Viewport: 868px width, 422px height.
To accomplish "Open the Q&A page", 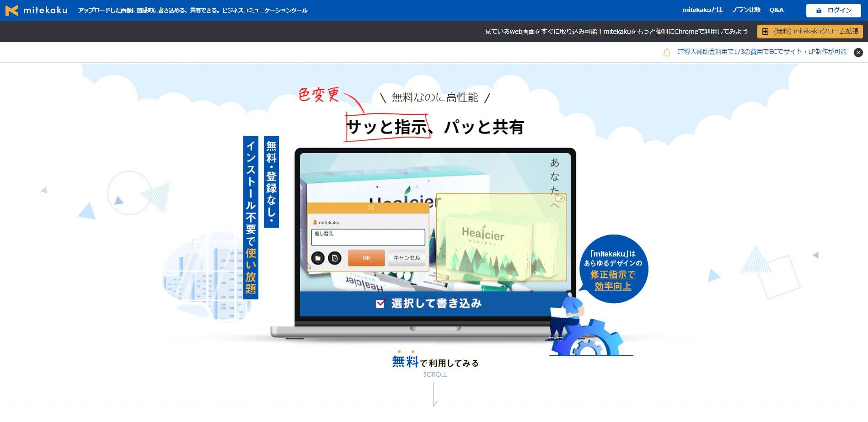I will (777, 10).
